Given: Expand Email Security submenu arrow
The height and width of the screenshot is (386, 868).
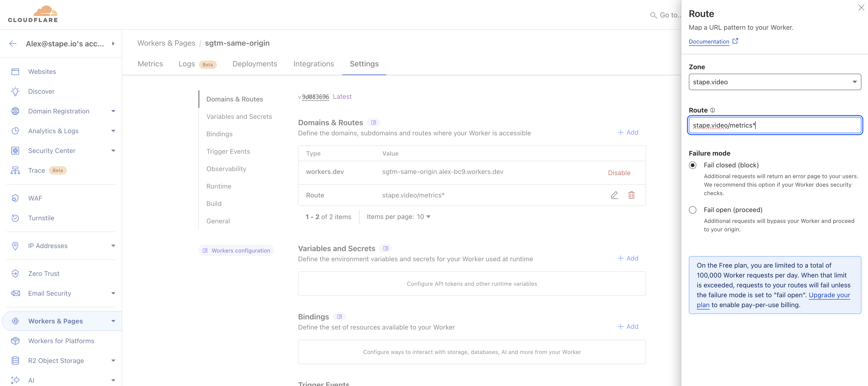Looking at the screenshot, I should coord(113,293).
